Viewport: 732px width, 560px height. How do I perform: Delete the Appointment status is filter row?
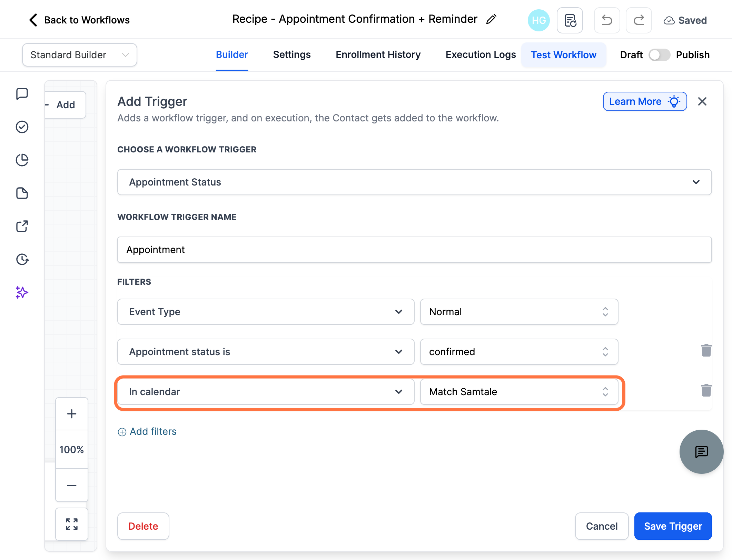706,351
